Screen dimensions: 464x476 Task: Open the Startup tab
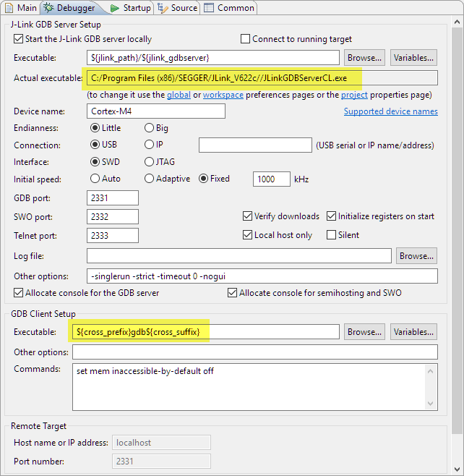[131, 7]
